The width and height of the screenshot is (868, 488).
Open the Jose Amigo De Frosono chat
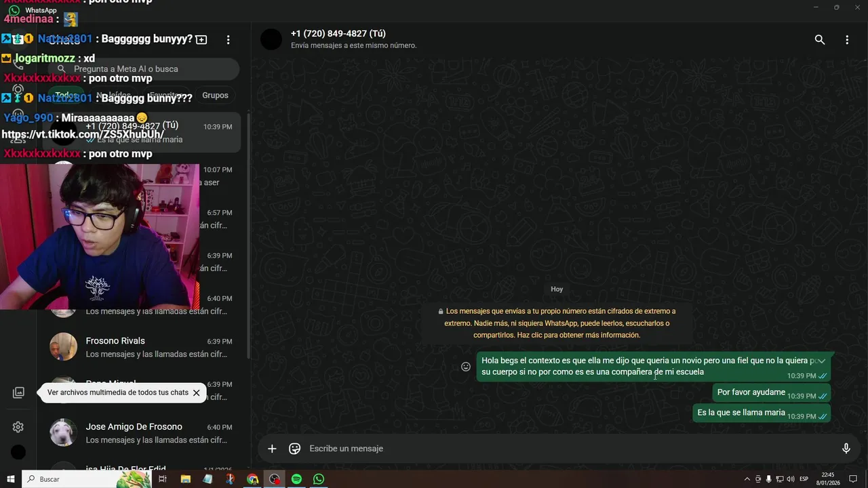pos(141,433)
